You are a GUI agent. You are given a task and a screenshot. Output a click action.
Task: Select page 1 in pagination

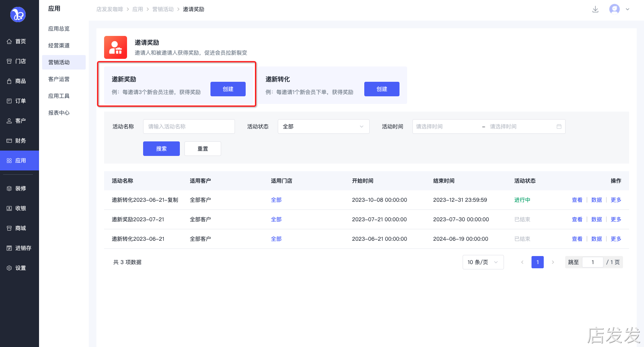538,262
